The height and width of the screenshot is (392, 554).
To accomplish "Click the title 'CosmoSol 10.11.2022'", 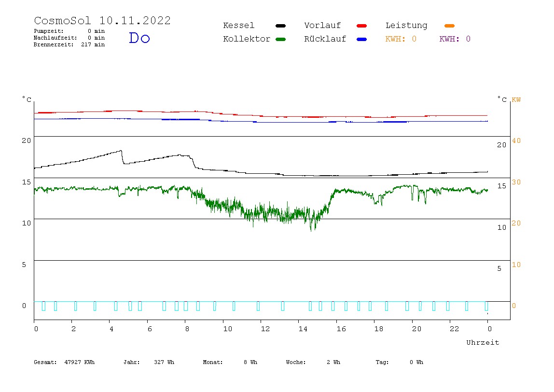I will [x=102, y=20].
